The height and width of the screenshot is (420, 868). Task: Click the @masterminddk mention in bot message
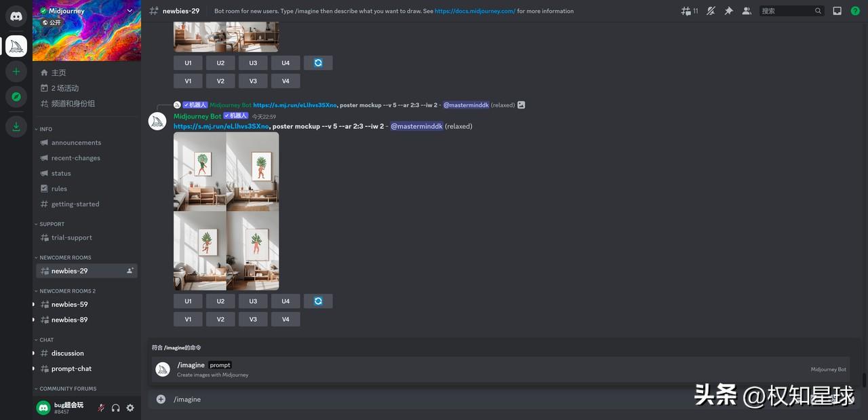click(x=416, y=126)
